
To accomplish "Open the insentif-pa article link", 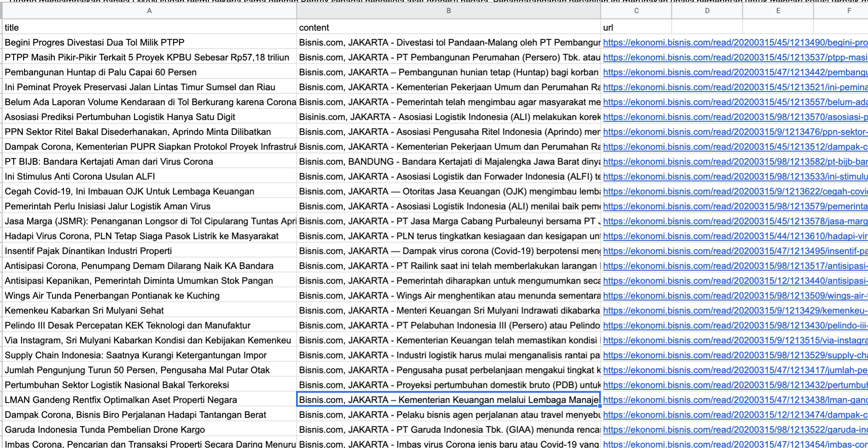I will (735, 251).
